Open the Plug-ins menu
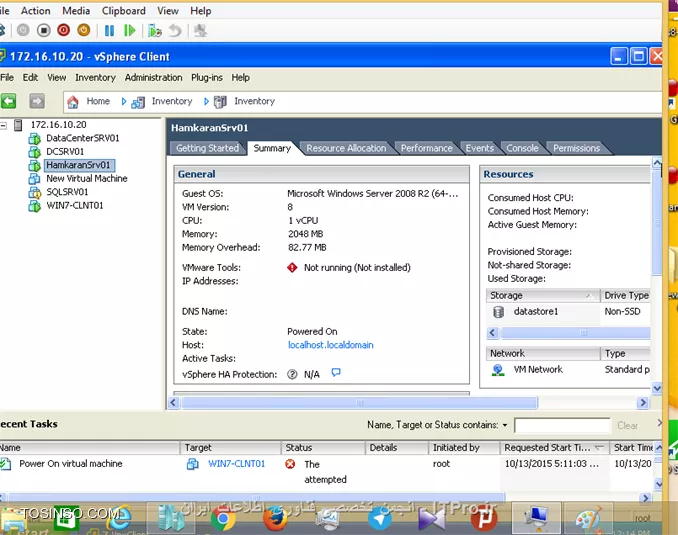This screenshot has width=678, height=535. coord(207,77)
